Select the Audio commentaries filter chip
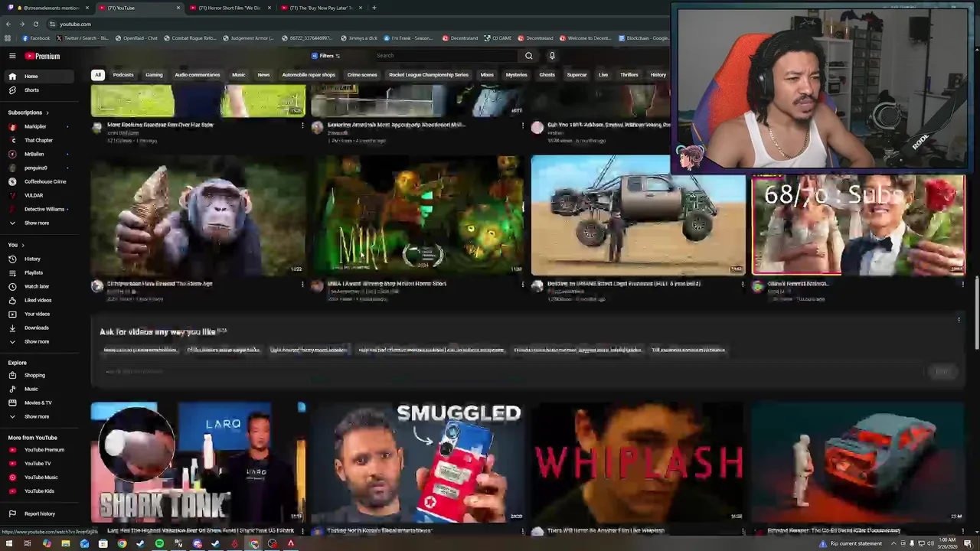The width and height of the screenshot is (980, 551). tap(198, 75)
